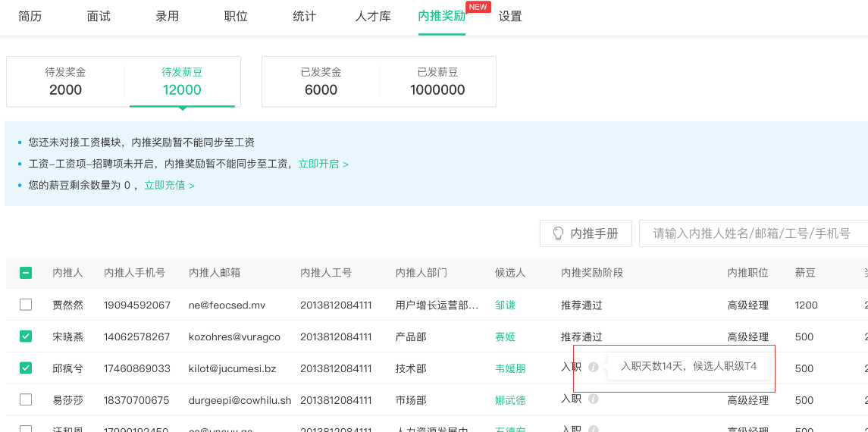Check the checkbox for 贾然然
The image size is (868, 432).
click(26, 305)
